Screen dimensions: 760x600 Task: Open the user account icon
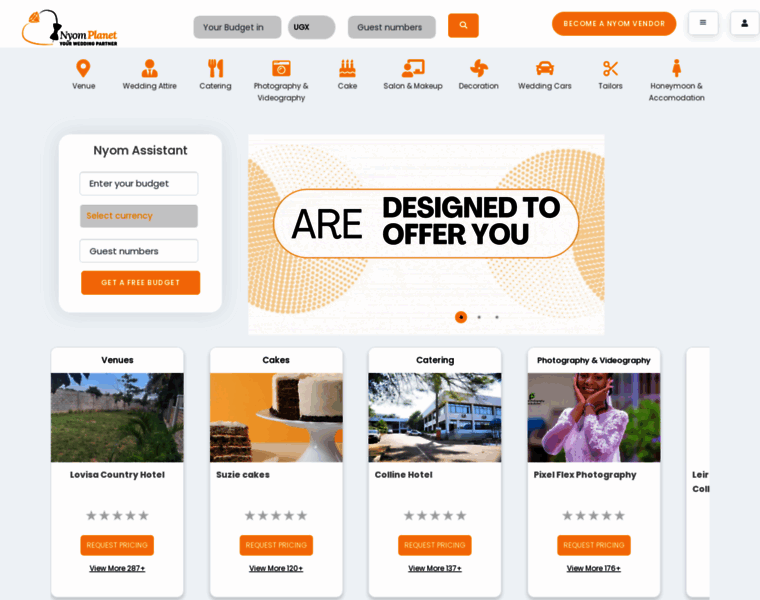[744, 23]
